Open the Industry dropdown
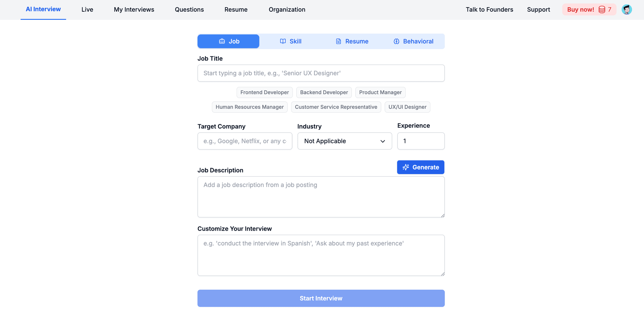 coord(344,141)
